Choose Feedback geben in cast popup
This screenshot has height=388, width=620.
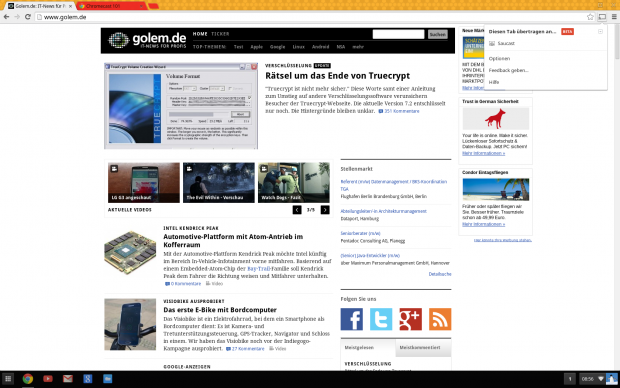coord(508,70)
